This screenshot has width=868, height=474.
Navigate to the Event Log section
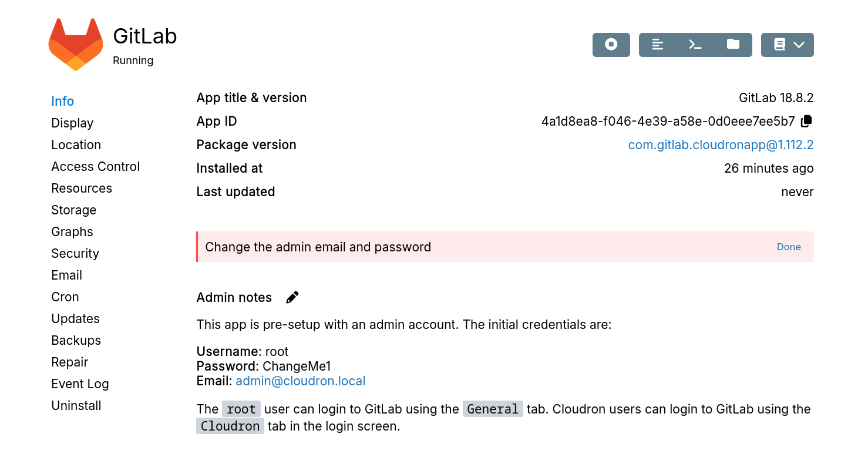(x=80, y=384)
